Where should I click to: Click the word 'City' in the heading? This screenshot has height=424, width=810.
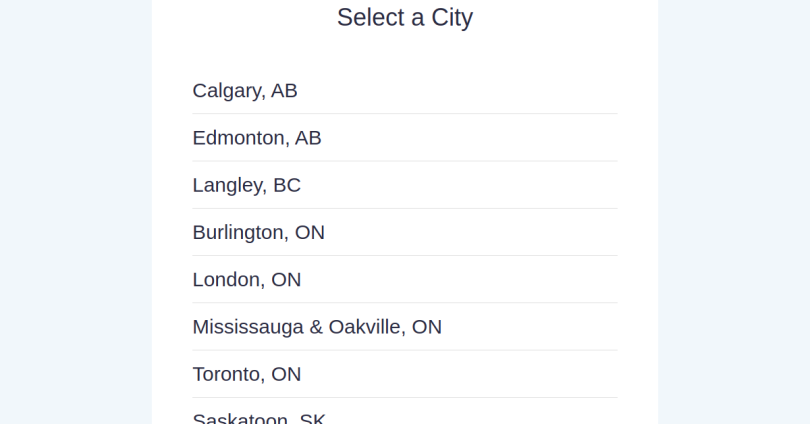point(452,17)
